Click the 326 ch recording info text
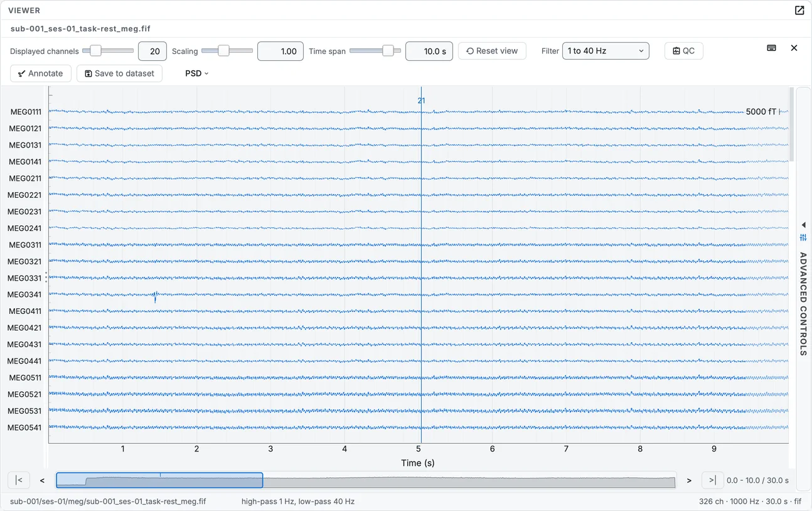 click(x=751, y=502)
